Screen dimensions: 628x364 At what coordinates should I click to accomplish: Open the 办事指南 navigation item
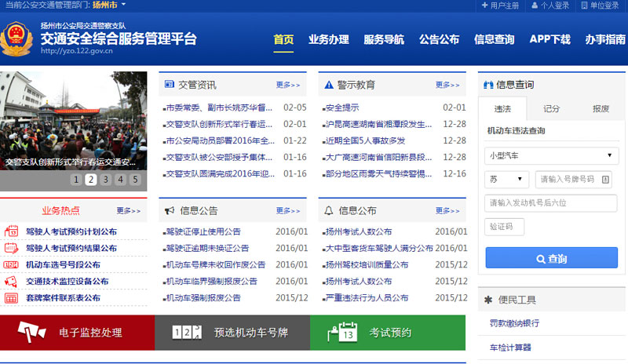[605, 40]
